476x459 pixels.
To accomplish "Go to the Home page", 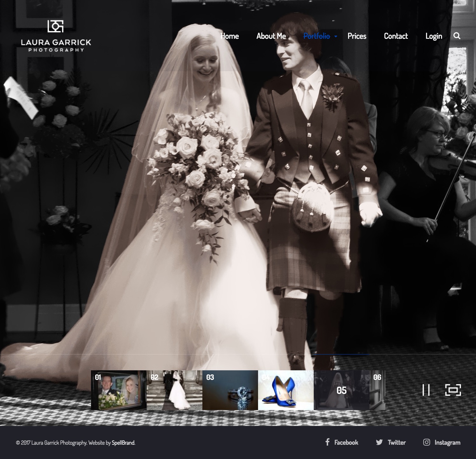I will [229, 36].
